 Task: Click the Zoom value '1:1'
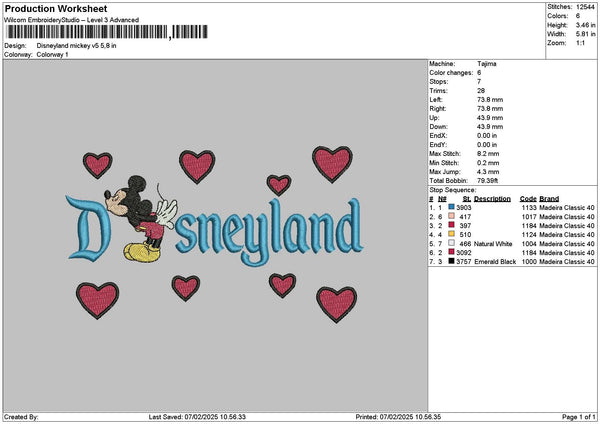pyautogui.click(x=580, y=43)
